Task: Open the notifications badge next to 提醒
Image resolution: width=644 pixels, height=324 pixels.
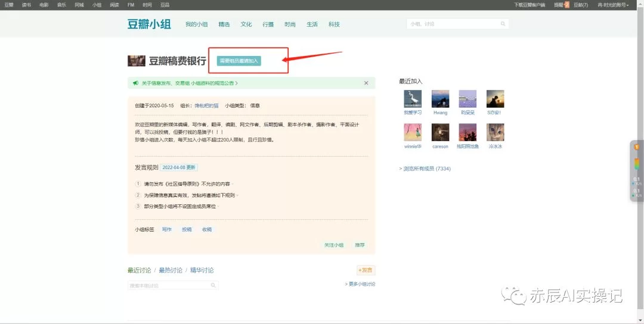Action: coord(567,5)
